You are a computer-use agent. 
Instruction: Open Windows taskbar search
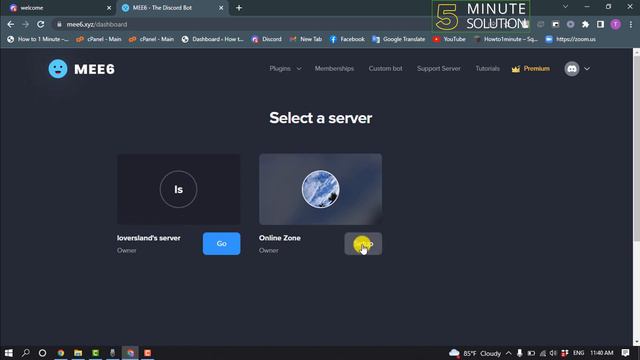[25, 353]
